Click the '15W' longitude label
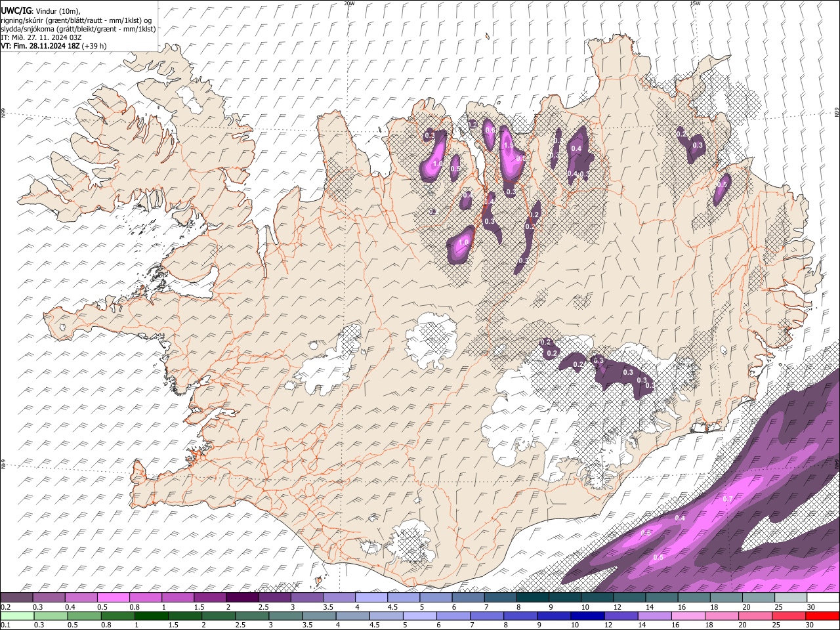 pos(695,3)
